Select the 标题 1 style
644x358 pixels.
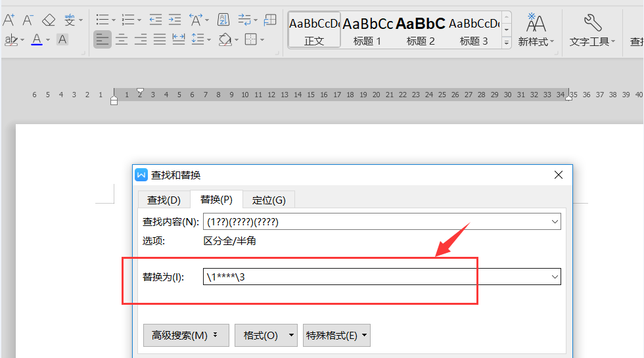tap(367, 30)
